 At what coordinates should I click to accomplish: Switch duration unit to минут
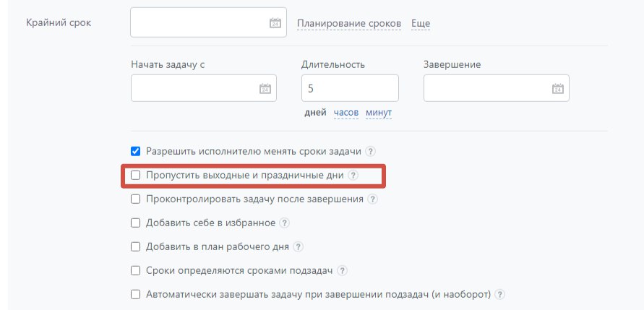[x=379, y=113]
